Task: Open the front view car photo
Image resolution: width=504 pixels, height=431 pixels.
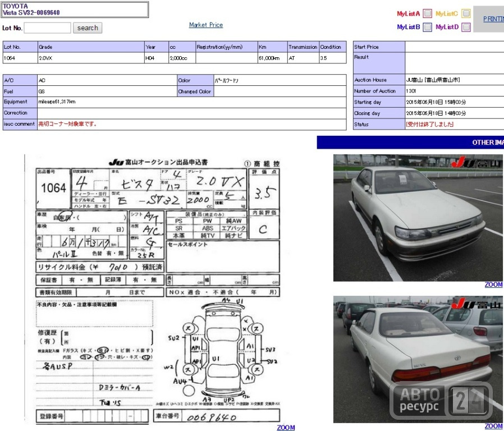Action: tap(418, 218)
